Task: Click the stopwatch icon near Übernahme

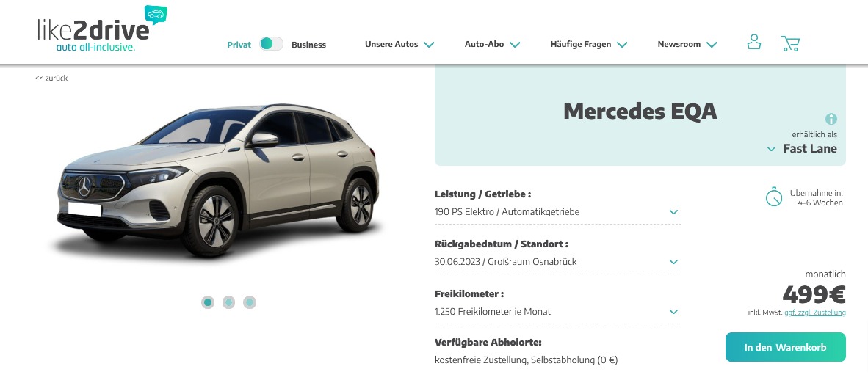Action: (773, 196)
